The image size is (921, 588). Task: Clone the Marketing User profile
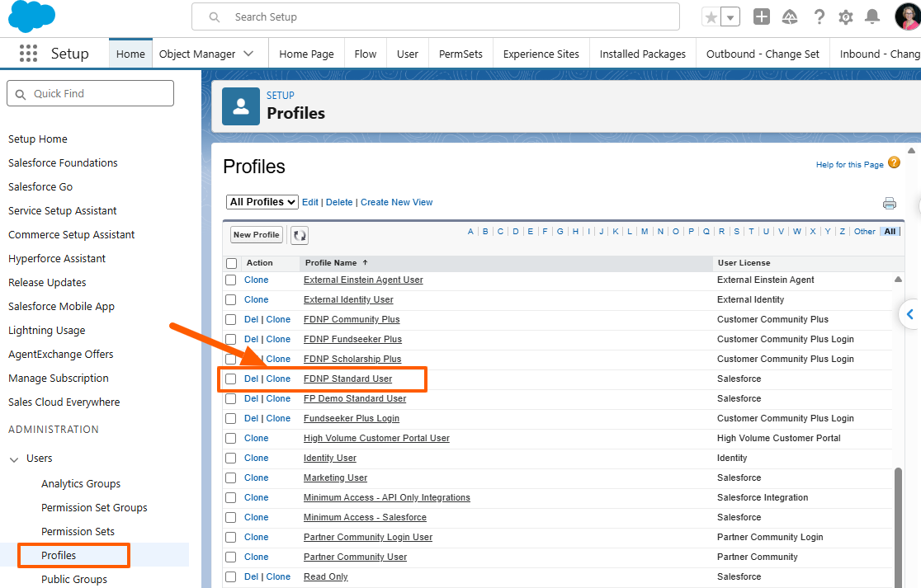click(x=256, y=477)
